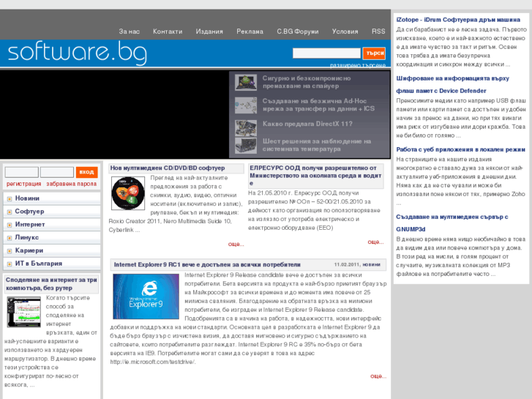Click the software.bg logo
Viewport: 532px width, 399px height.
78,53
